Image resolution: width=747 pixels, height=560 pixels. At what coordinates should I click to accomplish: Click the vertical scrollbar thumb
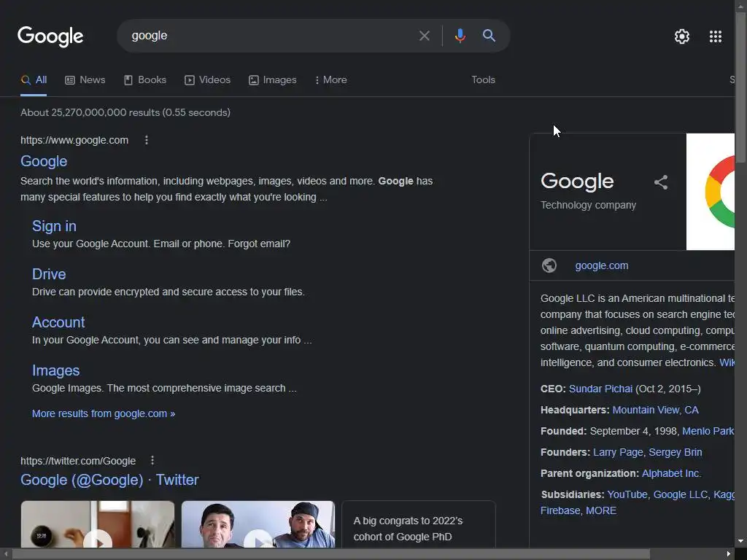coord(741,88)
